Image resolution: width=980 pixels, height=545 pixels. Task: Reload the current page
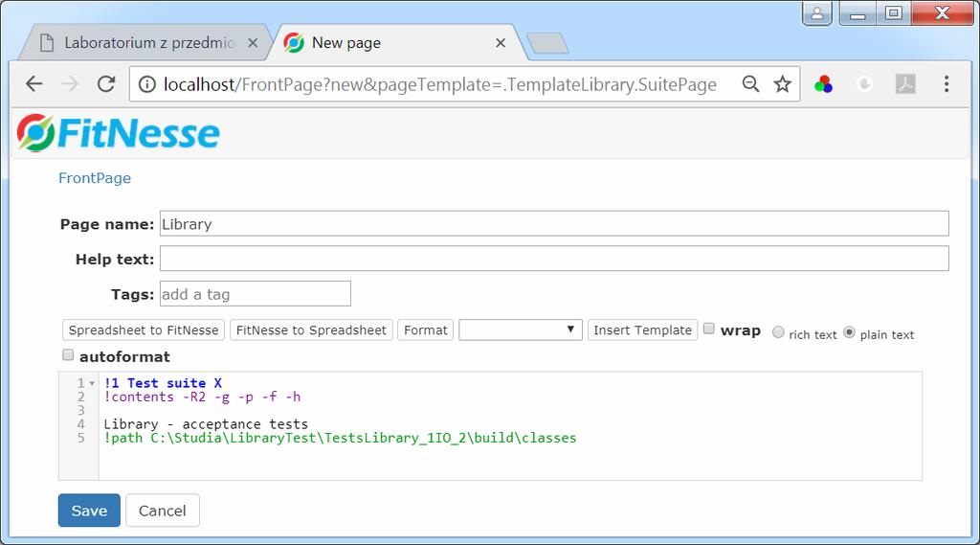pyautogui.click(x=106, y=84)
